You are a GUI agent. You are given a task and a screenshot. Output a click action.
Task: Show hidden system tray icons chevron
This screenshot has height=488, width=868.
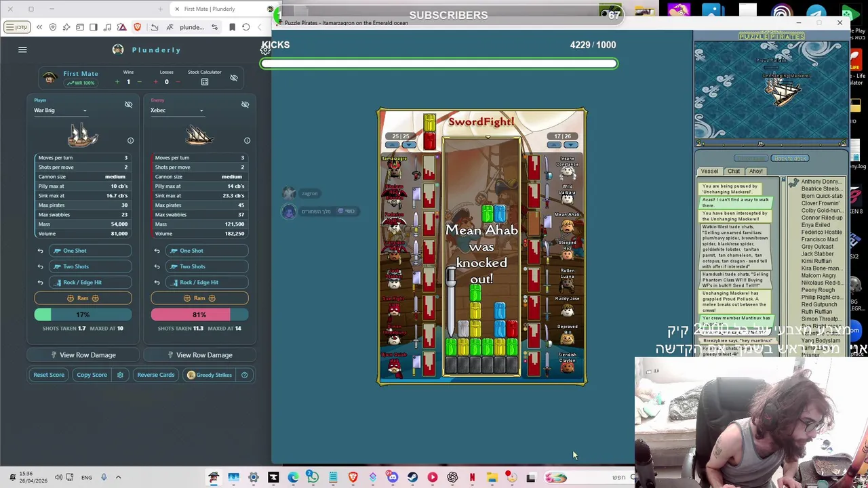(118, 478)
